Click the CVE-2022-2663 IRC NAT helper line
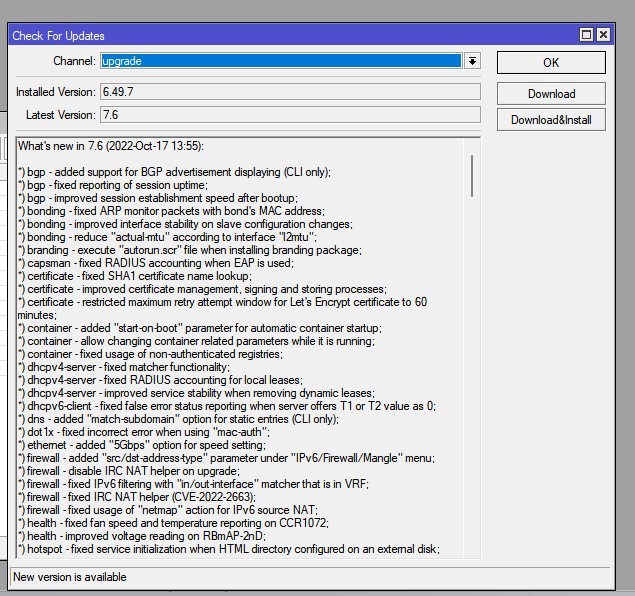 [137, 497]
